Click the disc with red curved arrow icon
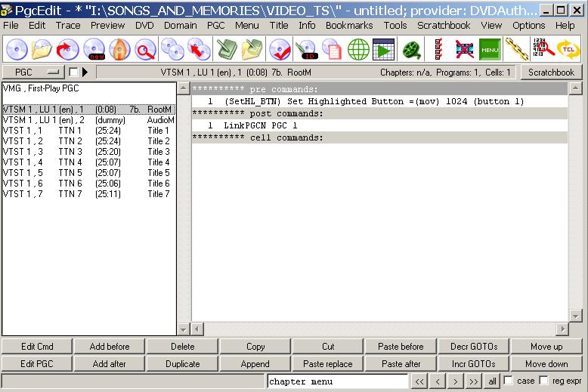The image size is (588, 392). [68, 49]
